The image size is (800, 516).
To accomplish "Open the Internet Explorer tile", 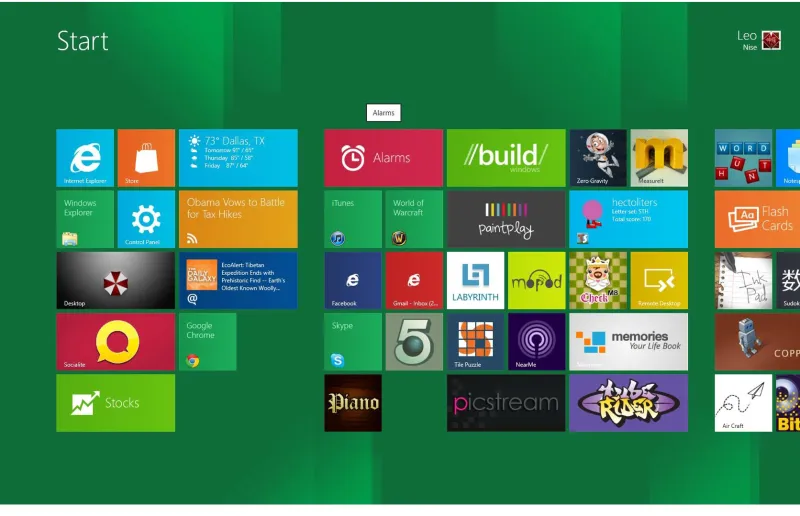I will pos(85,158).
